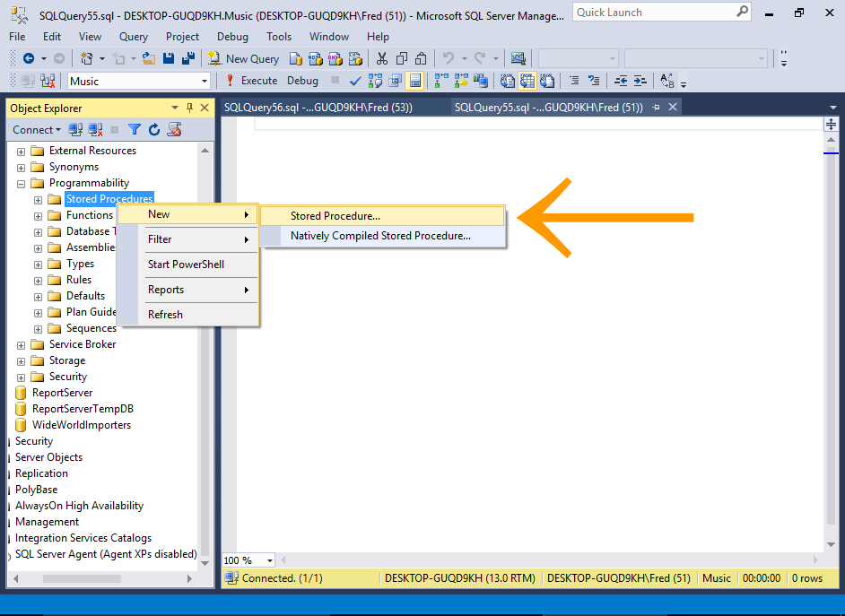Open the 100 % zoom dropdown
Screen dimensions: 845x616
click(269, 560)
